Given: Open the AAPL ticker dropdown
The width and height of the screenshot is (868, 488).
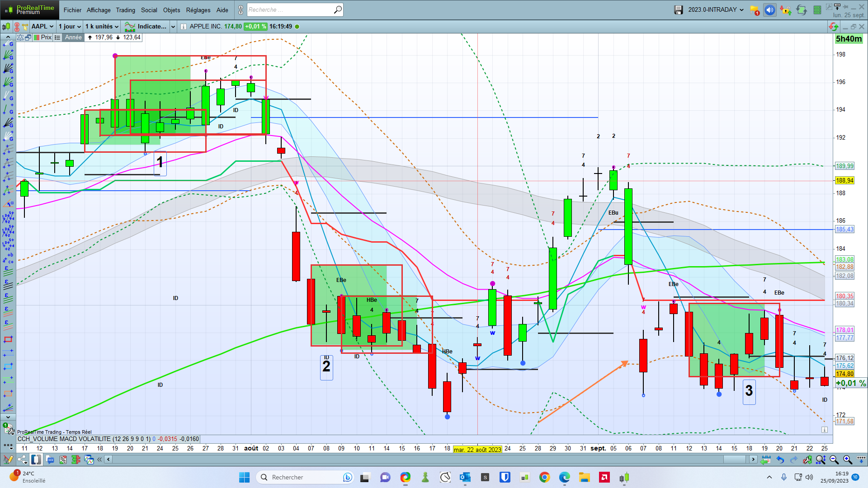Looking at the screenshot, I should click(42, 27).
